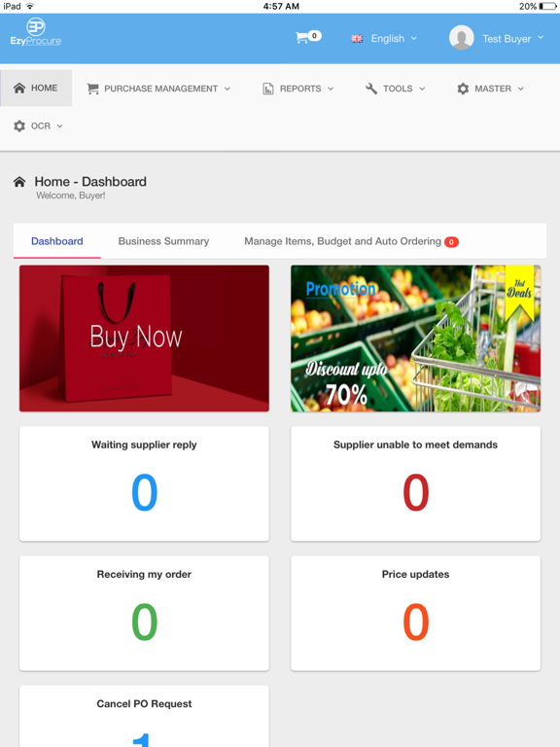Click the EzyProcure logo
This screenshot has height=747, width=560.
tap(36, 32)
